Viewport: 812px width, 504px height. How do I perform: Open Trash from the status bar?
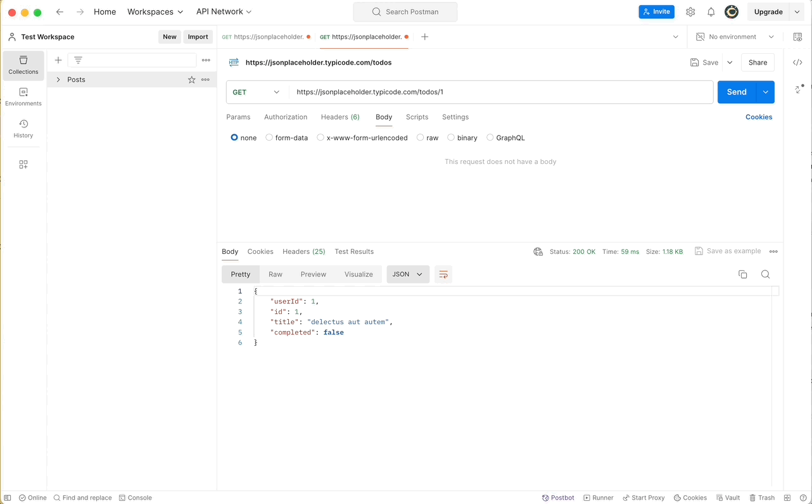(x=762, y=498)
